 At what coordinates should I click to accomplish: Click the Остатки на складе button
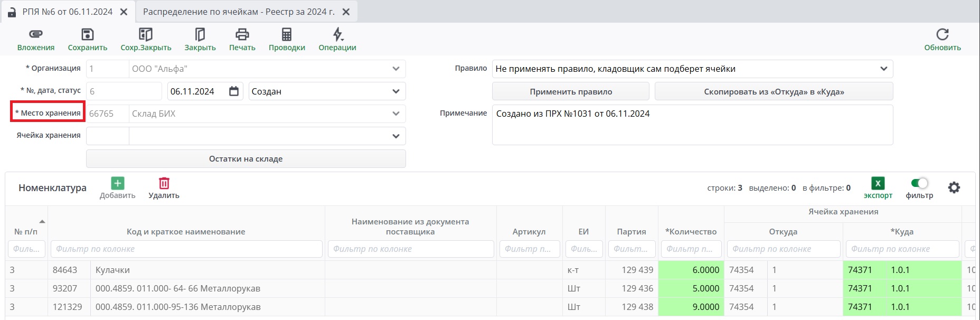point(246,159)
